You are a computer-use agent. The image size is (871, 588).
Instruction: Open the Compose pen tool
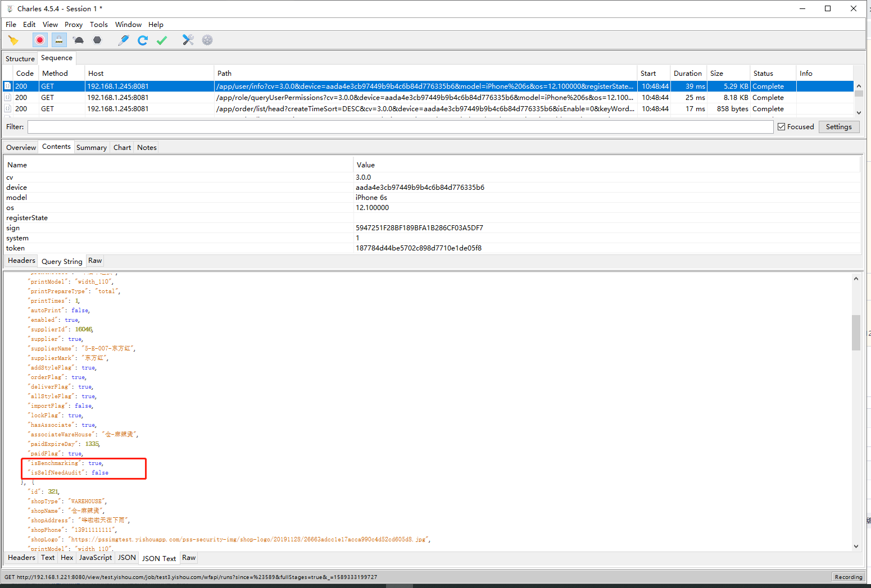(x=124, y=40)
